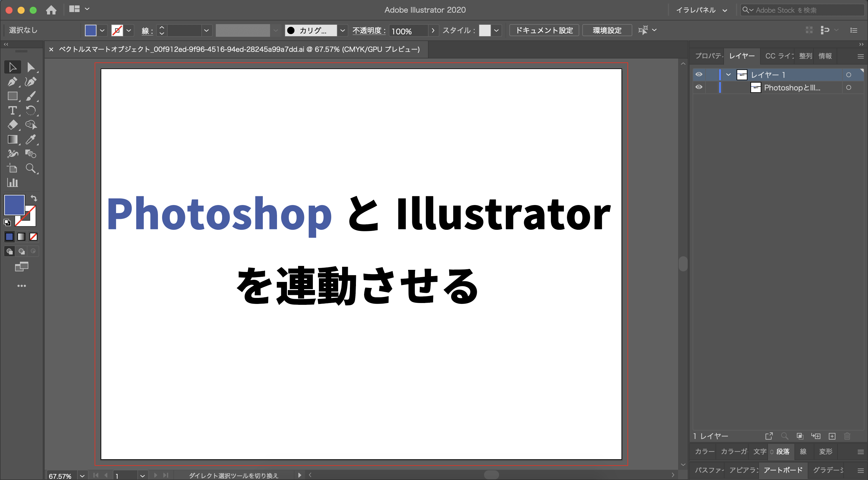Hide layer レイヤー 1 visibility
868x480 pixels.
(699, 74)
